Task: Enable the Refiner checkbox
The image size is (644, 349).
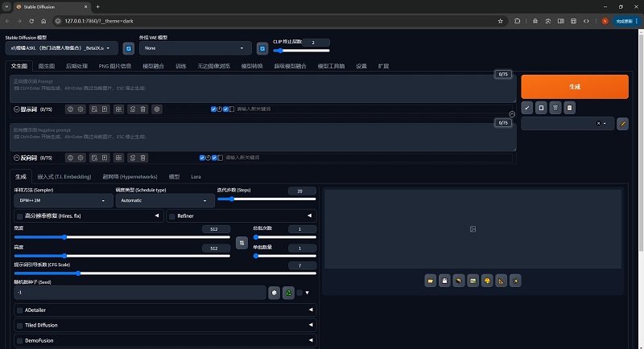Action: [171, 216]
